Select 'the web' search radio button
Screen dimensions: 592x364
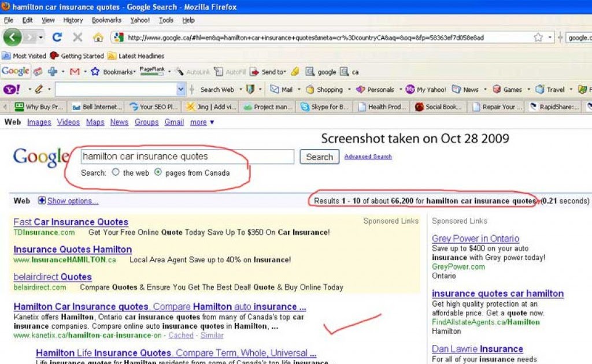coord(116,172)
